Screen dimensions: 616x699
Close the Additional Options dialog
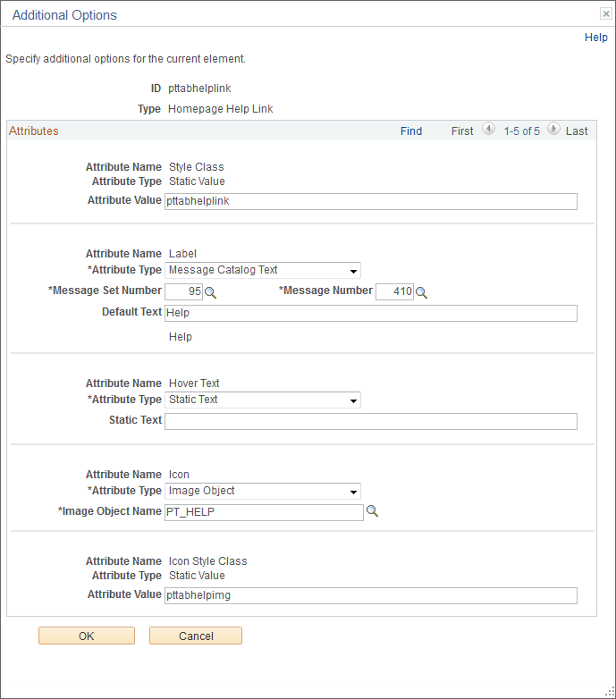point(606,13)
